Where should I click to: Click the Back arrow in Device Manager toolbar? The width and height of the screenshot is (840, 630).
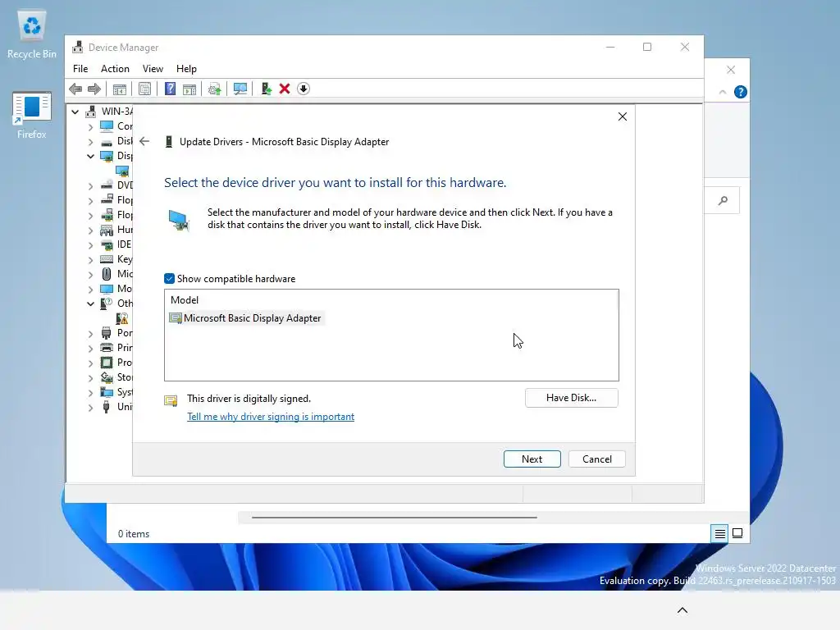75,89
